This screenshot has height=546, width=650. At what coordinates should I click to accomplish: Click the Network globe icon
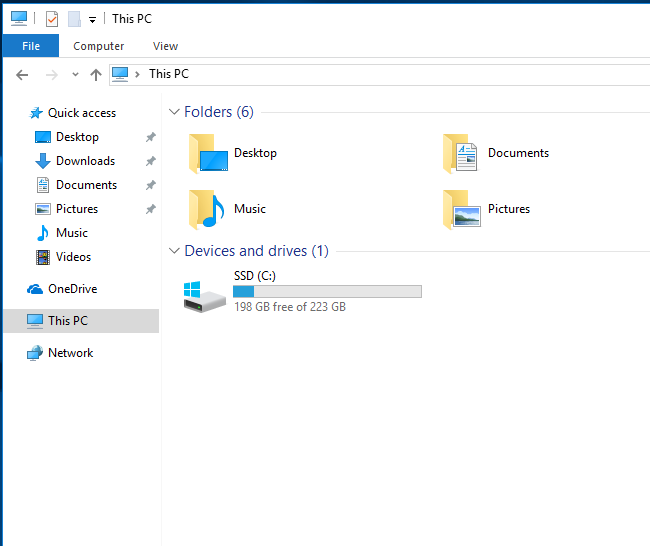pyautogui.click(x=35, y=353)
